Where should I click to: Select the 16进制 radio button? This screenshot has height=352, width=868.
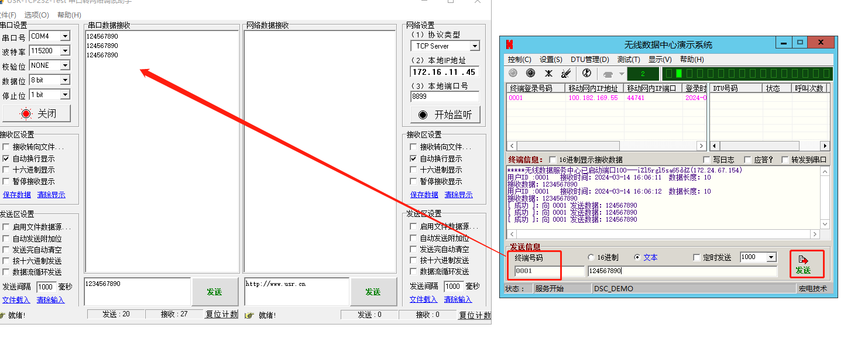coord(591,257)
